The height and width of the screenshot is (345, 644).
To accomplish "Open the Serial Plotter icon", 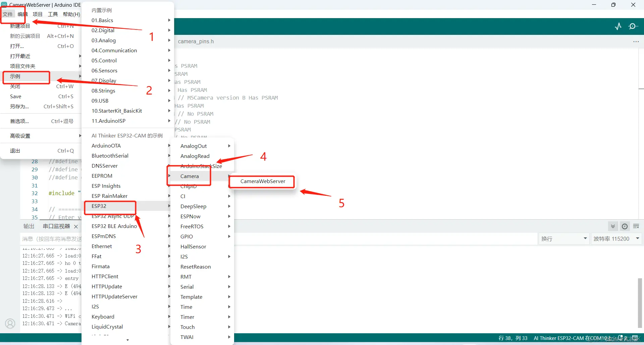I will pyautogui.click(x=618, y=26).
